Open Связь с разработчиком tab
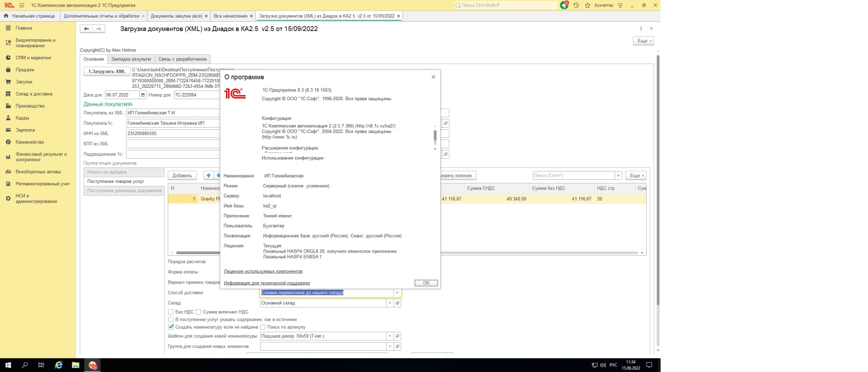The height and width of the screenshot is (372, 868). [183, 59]
